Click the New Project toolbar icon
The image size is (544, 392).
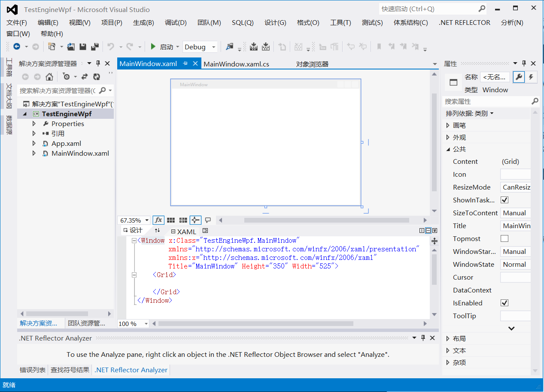click(52, 47)
